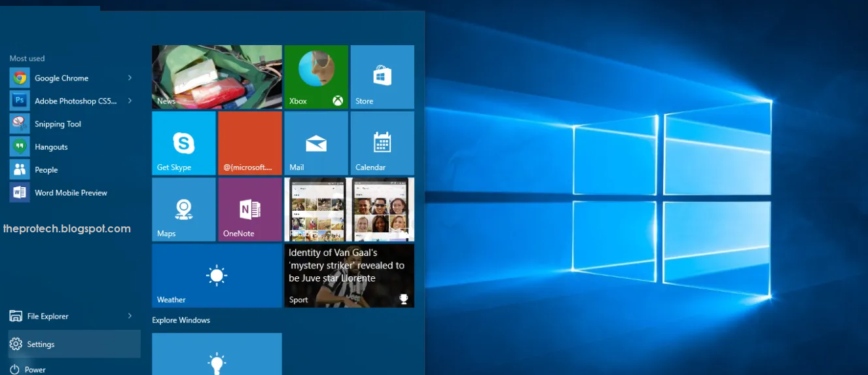This screenshot has width=868, height=375.
Task: Open the People app icon
Action: tap(20, 170)
